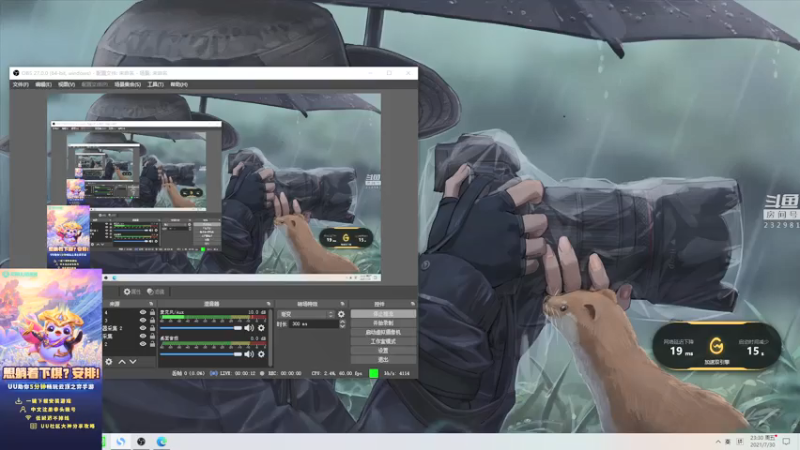Click 退出 exit button in Controls
Image resolution: width=800 pixels, height=450 pixels.
coord(383,360)
